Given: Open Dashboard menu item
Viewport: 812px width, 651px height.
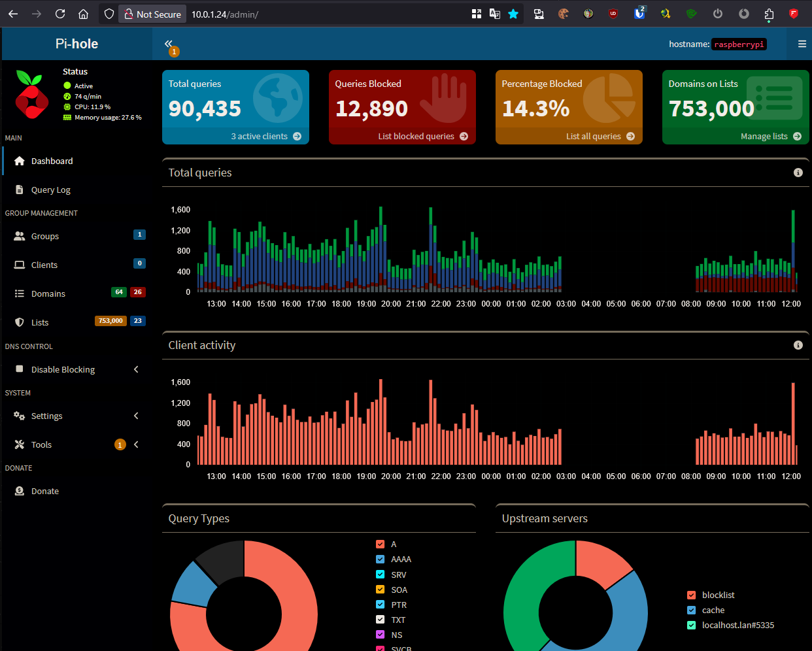Looking at the screenshot, I should [77, 161].
